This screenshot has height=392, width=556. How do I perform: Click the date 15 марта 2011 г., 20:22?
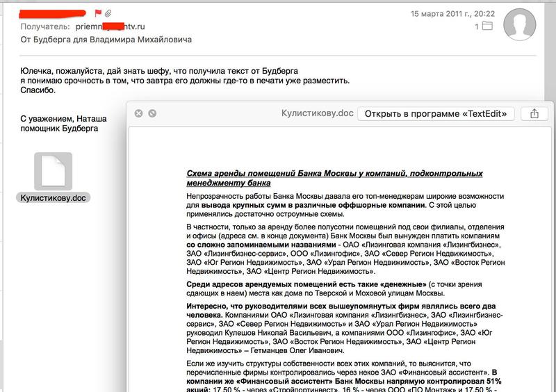tap(452, 14)
